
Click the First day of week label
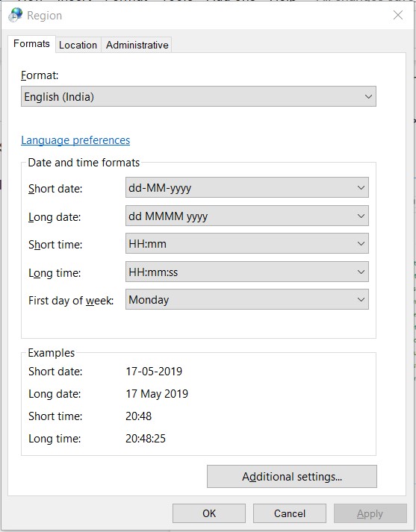click(71, 300)
